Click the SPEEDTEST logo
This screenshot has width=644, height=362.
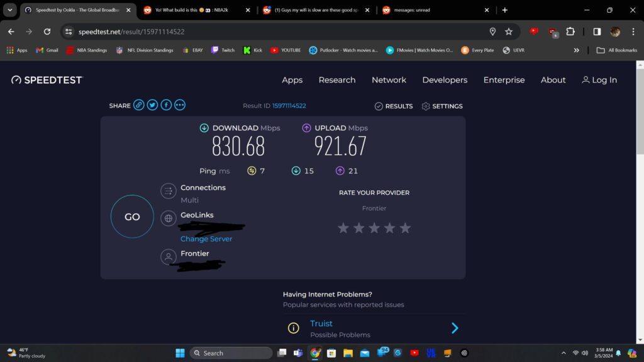click(x=47, y=80)
